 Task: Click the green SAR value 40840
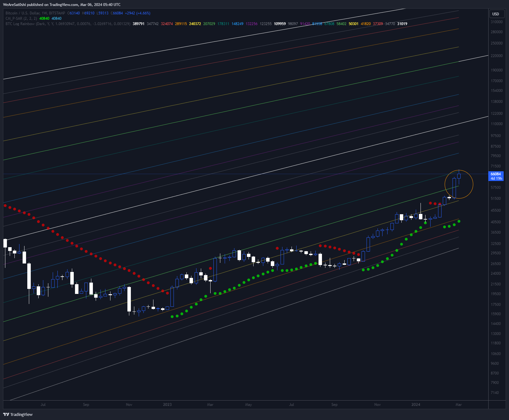(44, 19)
